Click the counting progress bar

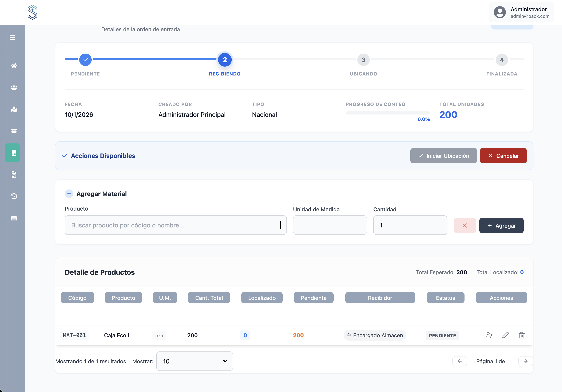(x=387, y=113)
